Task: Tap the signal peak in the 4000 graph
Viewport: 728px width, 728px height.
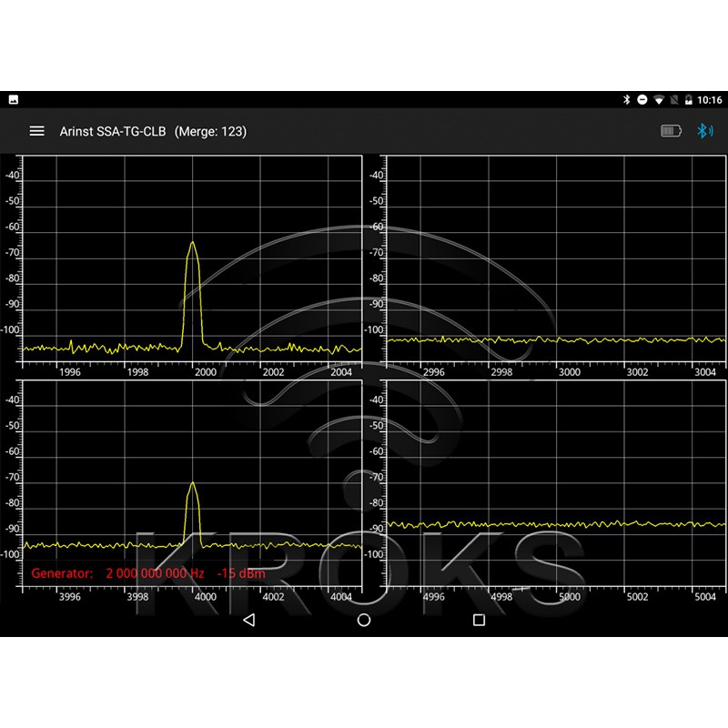Action: tap(192, 486)
